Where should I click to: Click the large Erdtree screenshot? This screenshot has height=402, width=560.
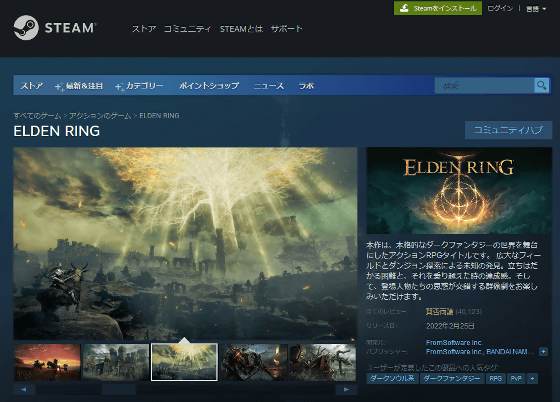[x=185, y=243]
